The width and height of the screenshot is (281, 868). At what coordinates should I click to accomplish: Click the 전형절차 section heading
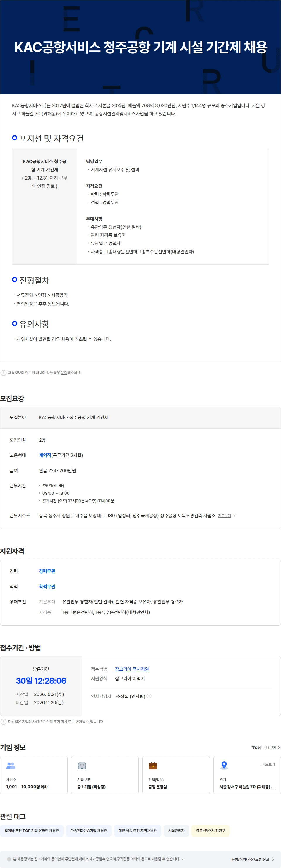tap(34, 280)
